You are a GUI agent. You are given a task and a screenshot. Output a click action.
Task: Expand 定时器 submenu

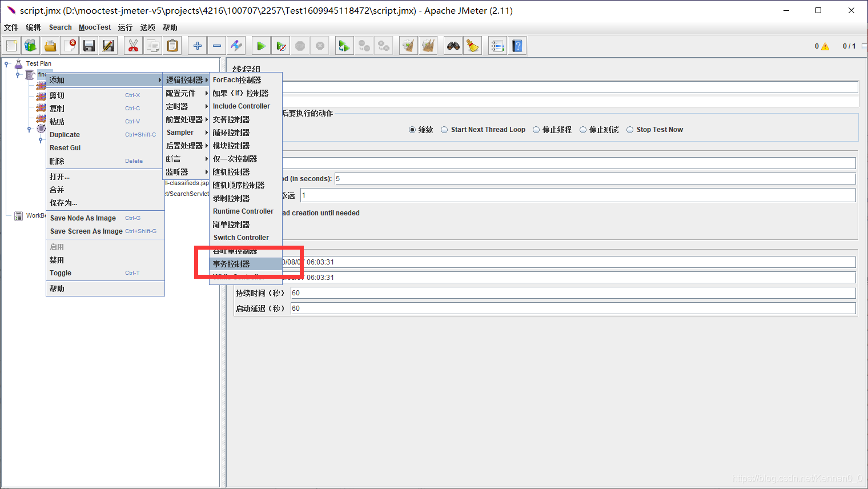tap(186, 106)
